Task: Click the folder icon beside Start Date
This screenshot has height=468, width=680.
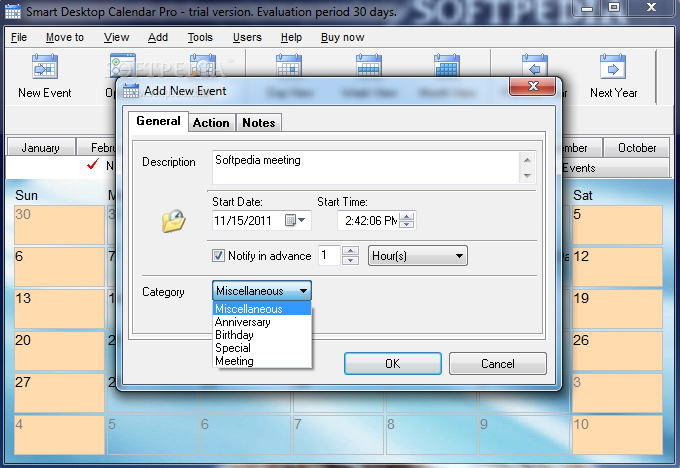Action: tap(173, 220)
